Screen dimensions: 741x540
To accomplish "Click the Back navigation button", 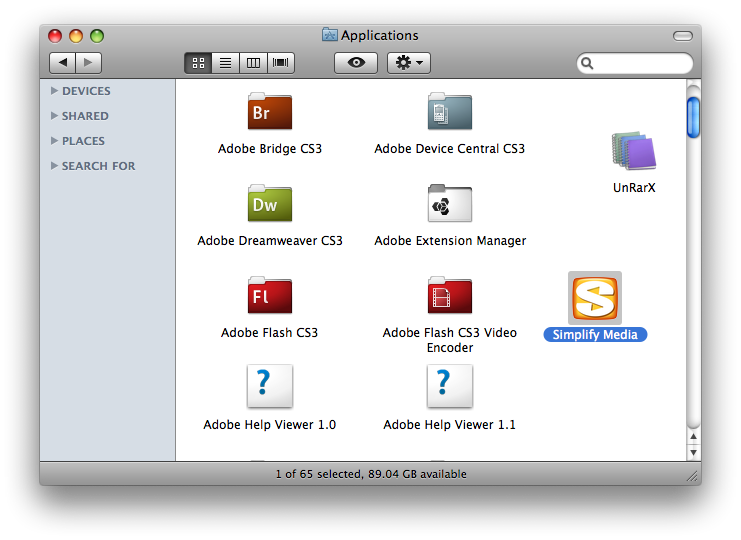I will (x=63, y=63).
